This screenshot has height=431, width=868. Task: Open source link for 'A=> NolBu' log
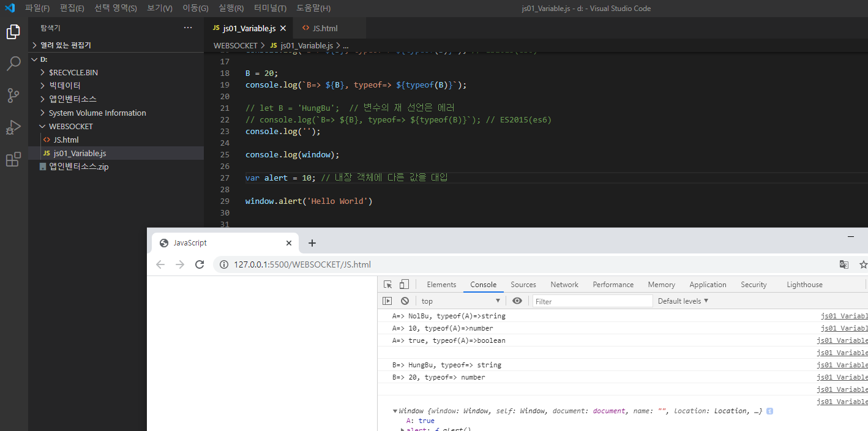coord(844,316)
